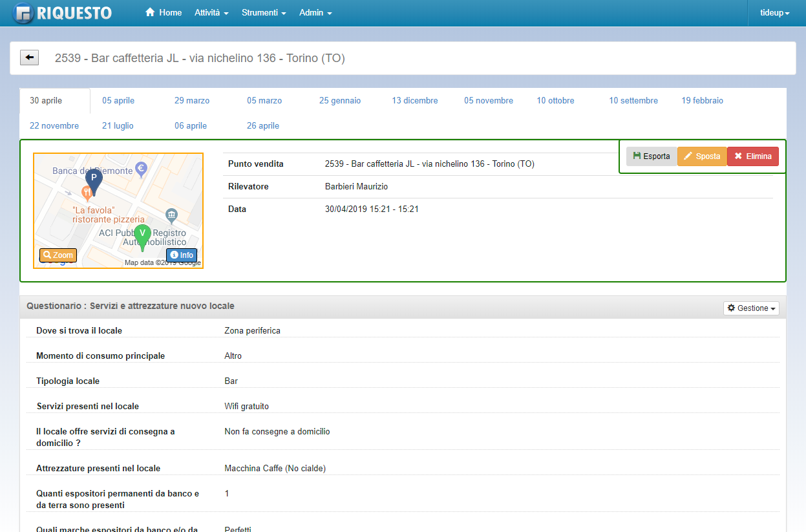Click the blue P map marker
The height and width of the screenshot is (532, 806).
pyautogui.click(x=94, y=180)
